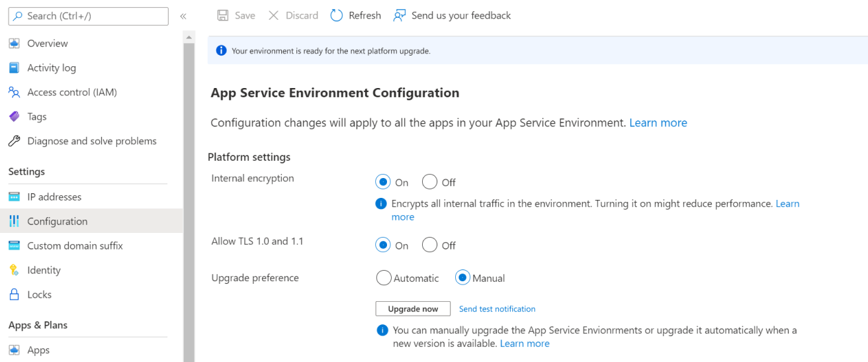Click the Identity key icon

[14, 270]
